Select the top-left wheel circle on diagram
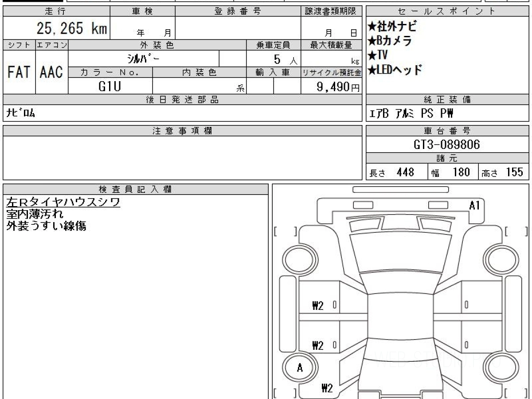This screenshot has width=532, height=399. (299, 258)
